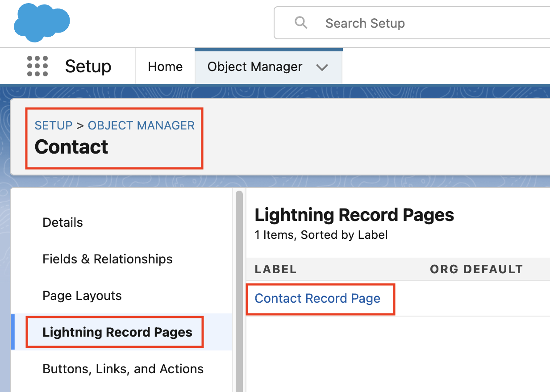
Task: Open the App Launcher dots icon
Action: tap(37, 67)
